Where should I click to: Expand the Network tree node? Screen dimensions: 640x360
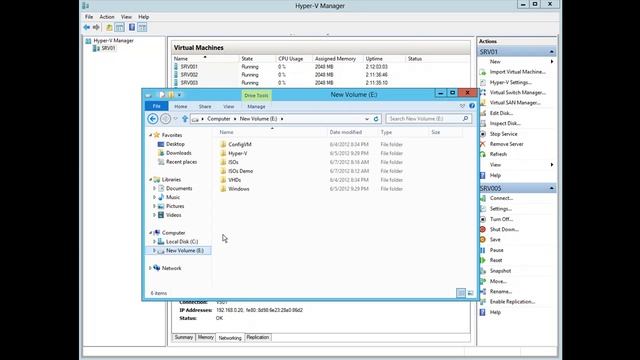click(x=150, y=268)
